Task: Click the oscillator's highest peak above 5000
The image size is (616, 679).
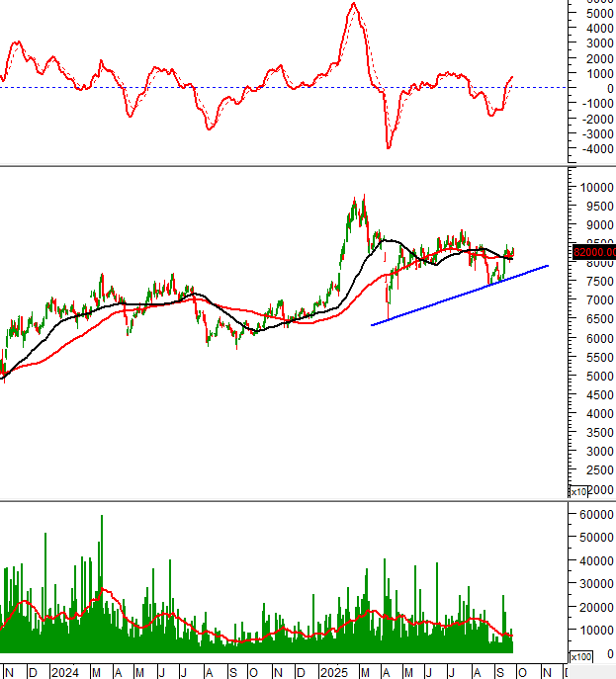Action: click(x=353, y=4)
